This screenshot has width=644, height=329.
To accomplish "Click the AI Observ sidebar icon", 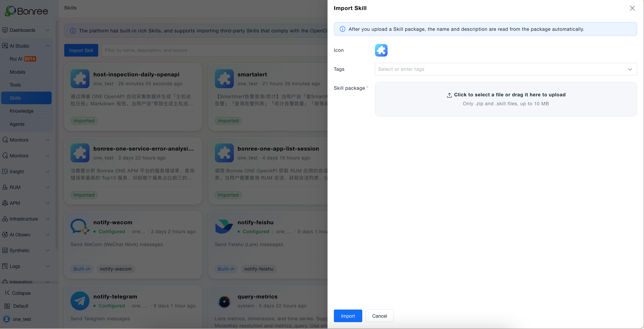I will pos(5,235).
